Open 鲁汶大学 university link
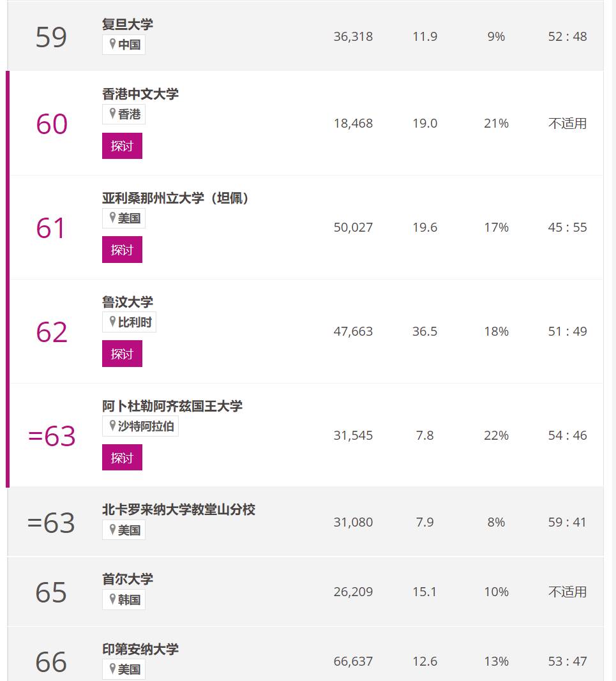Image resolution: width=616 pixels, height=681 pixels. click(x=128, y=302)
